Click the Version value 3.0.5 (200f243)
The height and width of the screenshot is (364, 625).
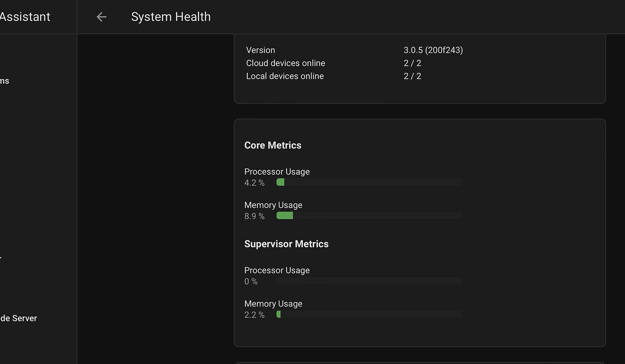[433, 50]
